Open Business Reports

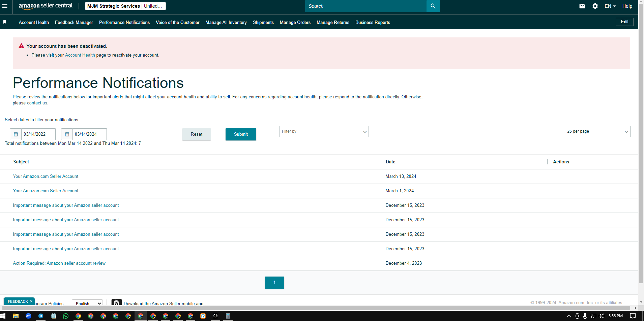(x=373, y=22)
